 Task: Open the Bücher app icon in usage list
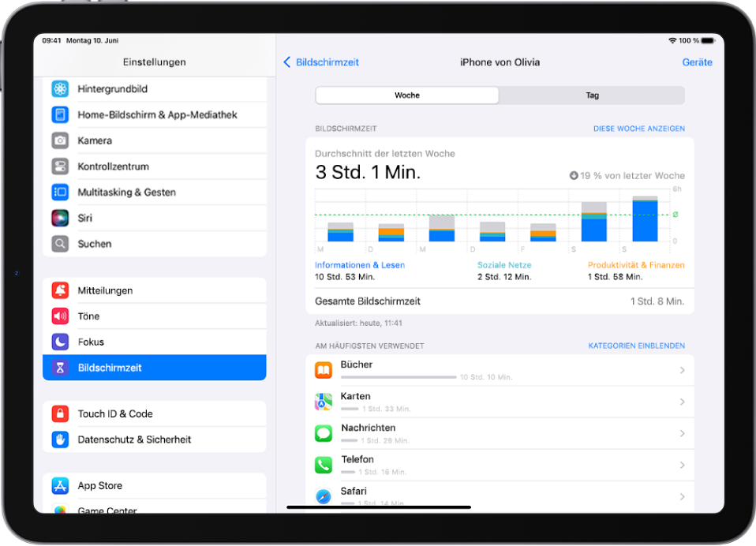pyautogui.click(x=323, y=370)
